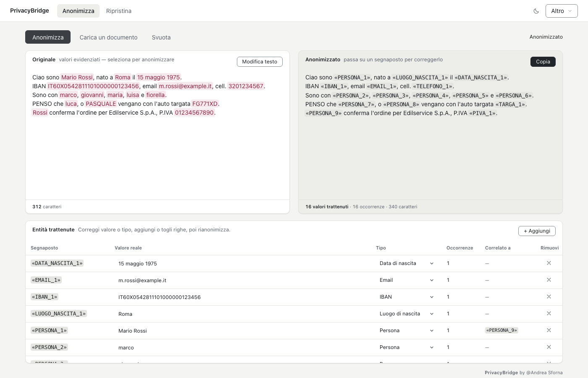Viewport: 588px width, 378px height.
Task: Click the «DATA_NASCITA_1» table placeholder tag
Action: pos(57,263)
